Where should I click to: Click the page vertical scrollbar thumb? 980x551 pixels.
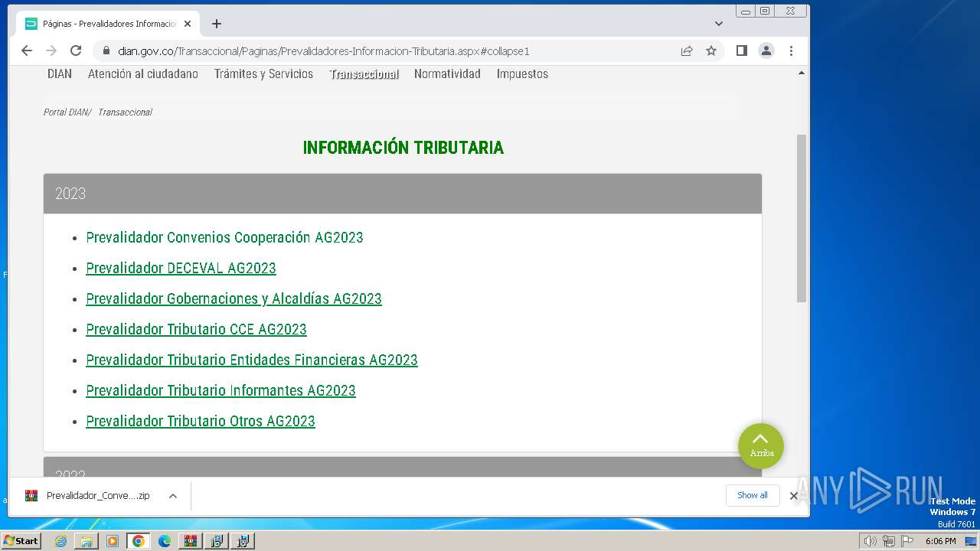pyautogui.click(x=802, y=218)
